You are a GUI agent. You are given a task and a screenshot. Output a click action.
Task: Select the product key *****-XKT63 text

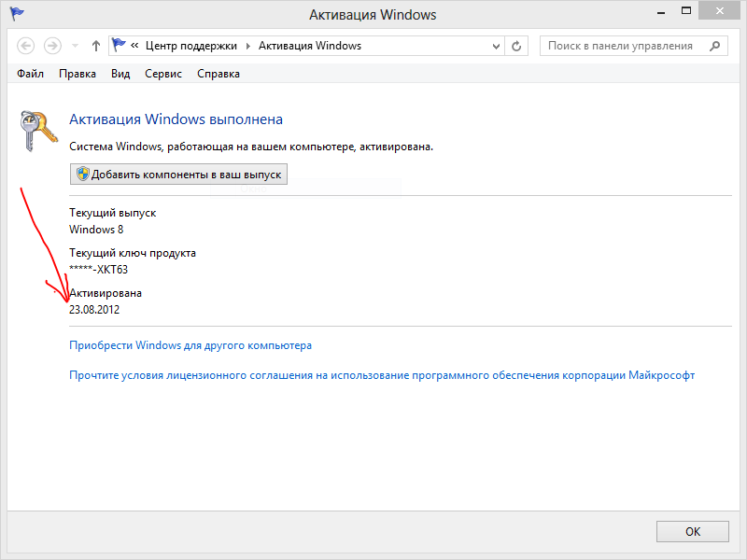tap(99, 270)
